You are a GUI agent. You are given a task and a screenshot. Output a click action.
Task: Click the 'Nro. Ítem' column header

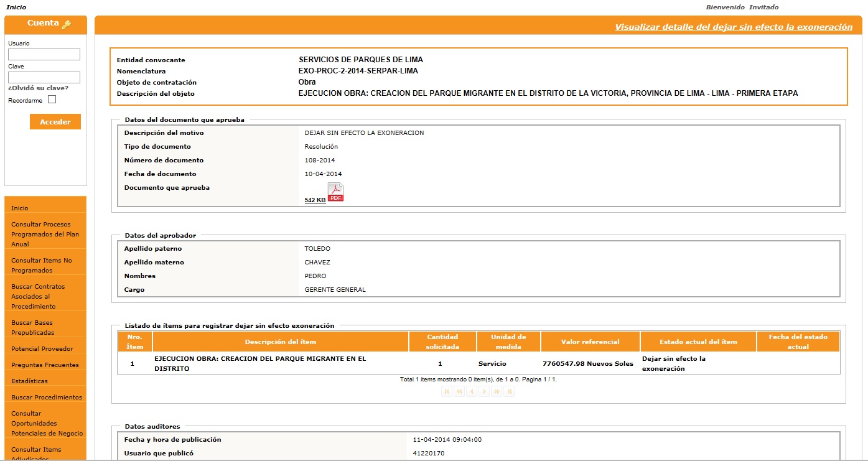[x=135, y=342]
